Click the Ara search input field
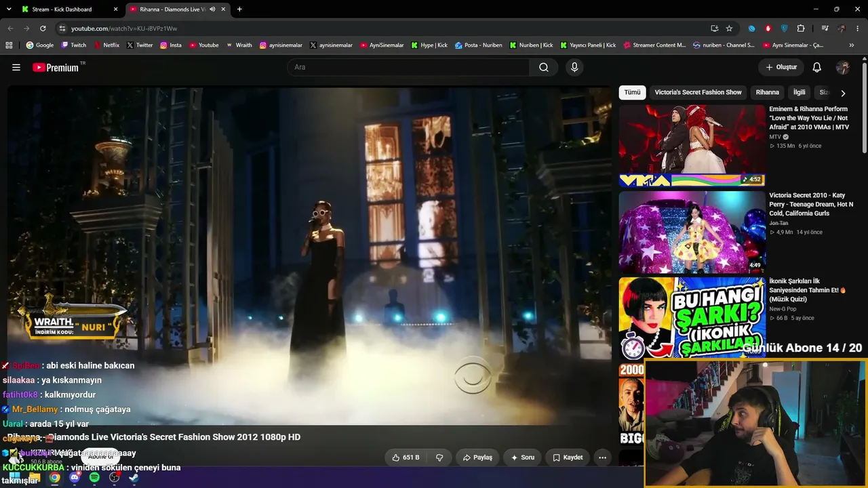The width and height of the screenshot is (868, 488). tap(408, 67)
